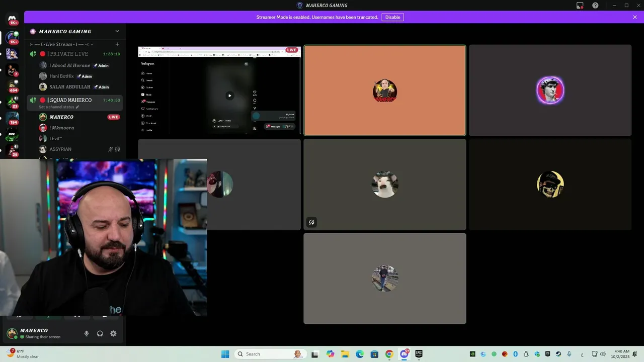Open the server icon with badge 25

point(12,150)
